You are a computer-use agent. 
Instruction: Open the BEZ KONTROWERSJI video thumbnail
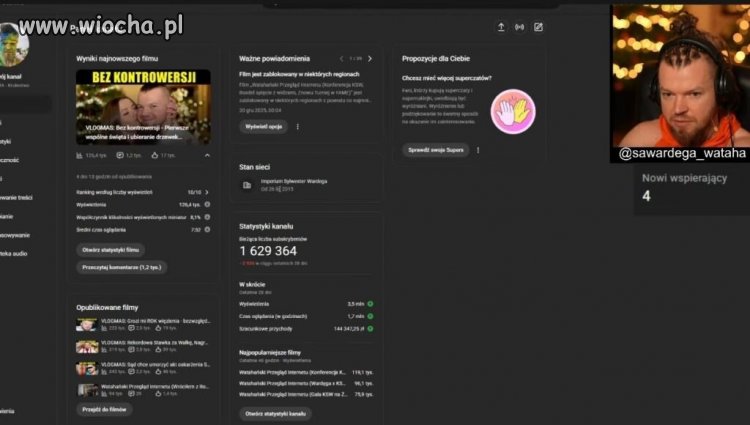point(143,107)
